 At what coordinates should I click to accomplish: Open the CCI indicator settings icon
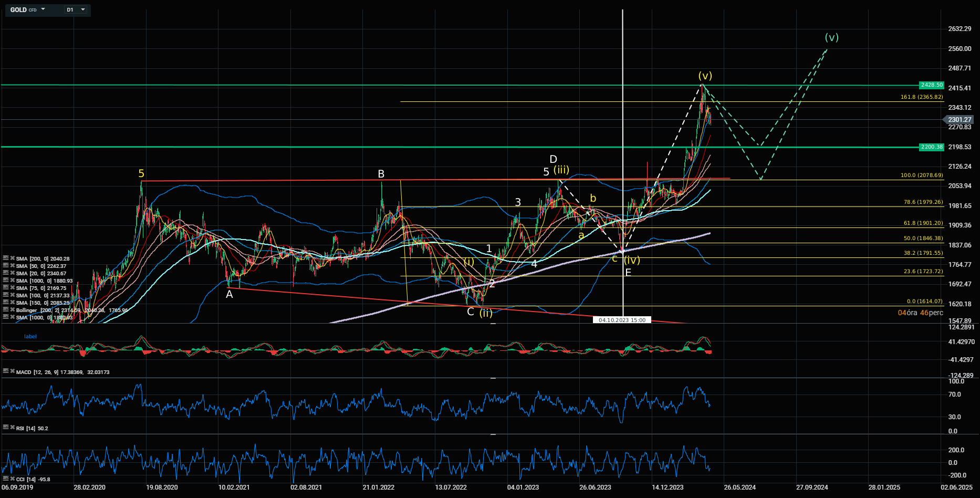coord(5,479)
